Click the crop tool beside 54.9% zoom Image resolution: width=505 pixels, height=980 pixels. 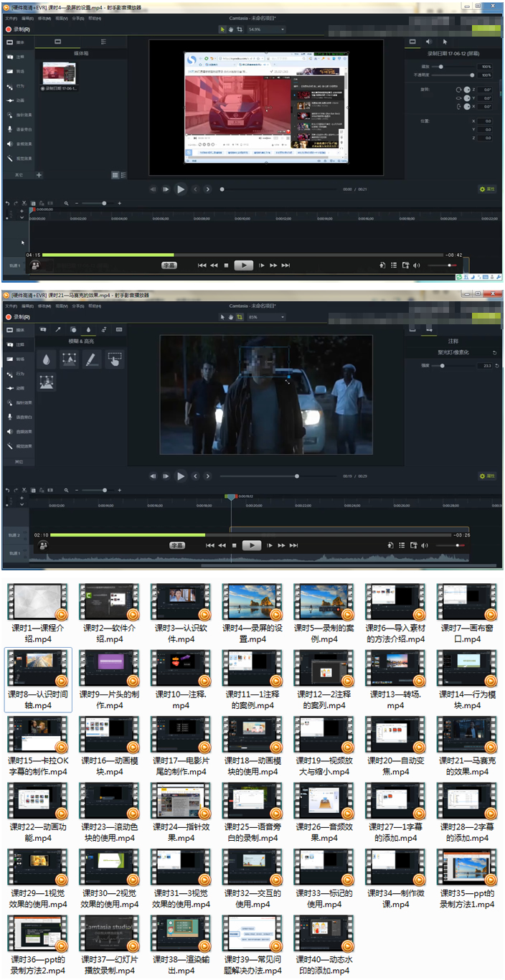coord(240,29)
